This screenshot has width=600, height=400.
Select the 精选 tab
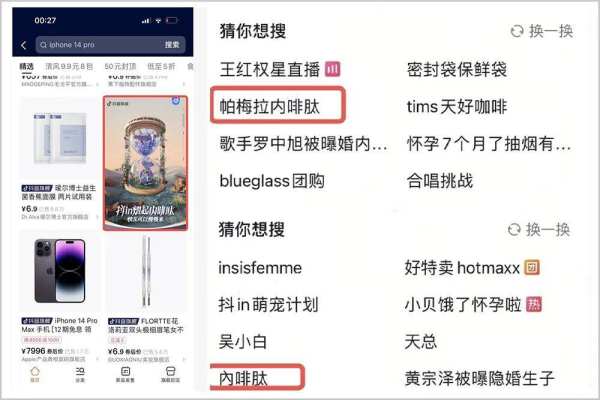(x=26, y=67)
